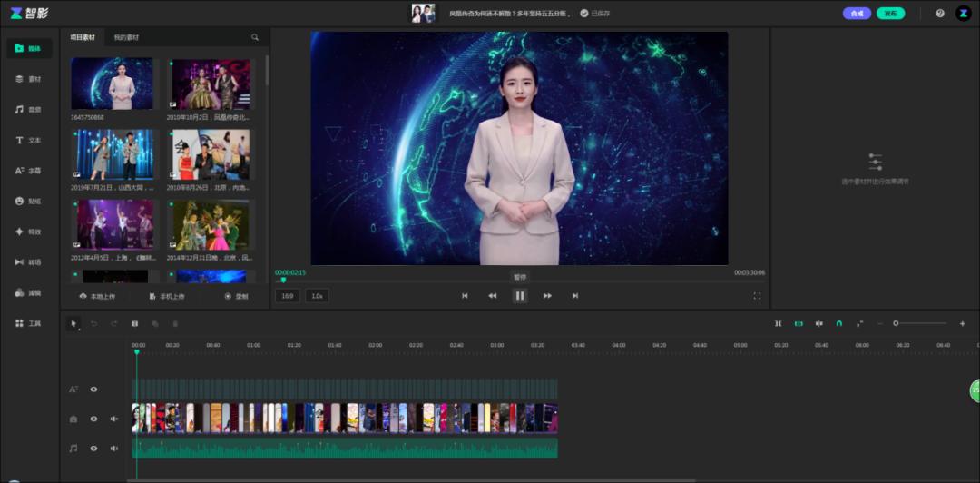Open the 文本 (text) panel in sidebar
The height and width of the screenshot is (483, 980).
(x=28, y=141)
